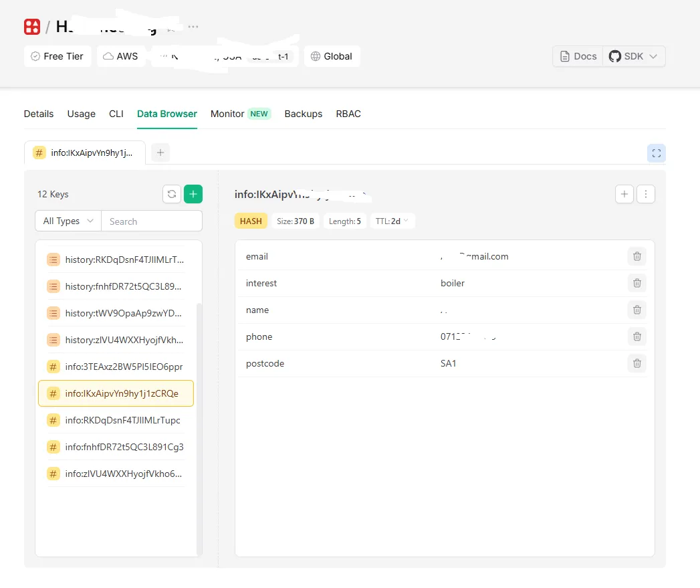Select key info:zlVU4WXXHyojfVkho6...
700x588 pixels.
coord(116,474)
